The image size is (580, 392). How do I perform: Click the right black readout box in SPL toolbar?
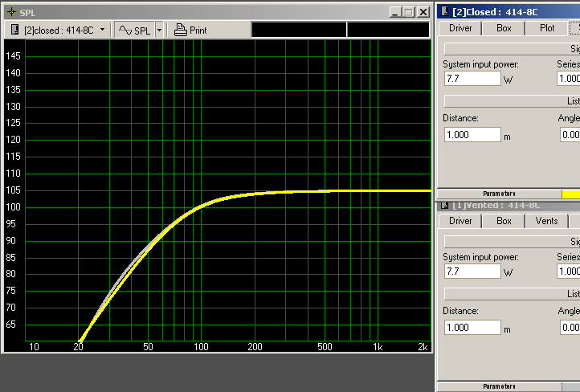pyautogui.click(x=388, y=30)
